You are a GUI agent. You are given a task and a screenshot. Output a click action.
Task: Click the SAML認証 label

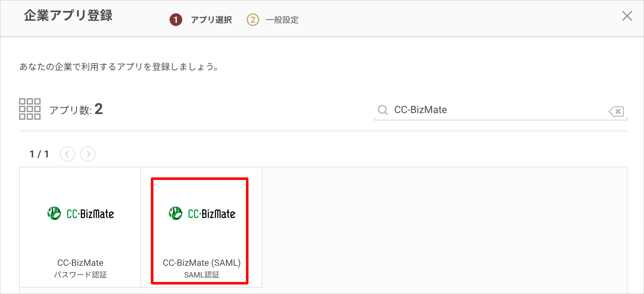[x=202, y=274]
